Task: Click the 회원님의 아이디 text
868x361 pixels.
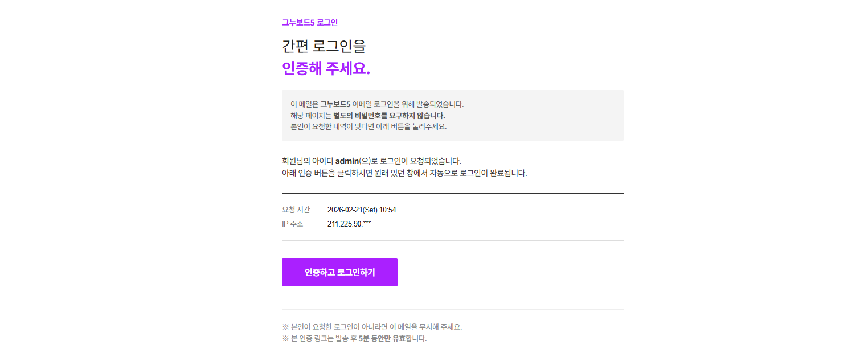Action: coord(308,161)
